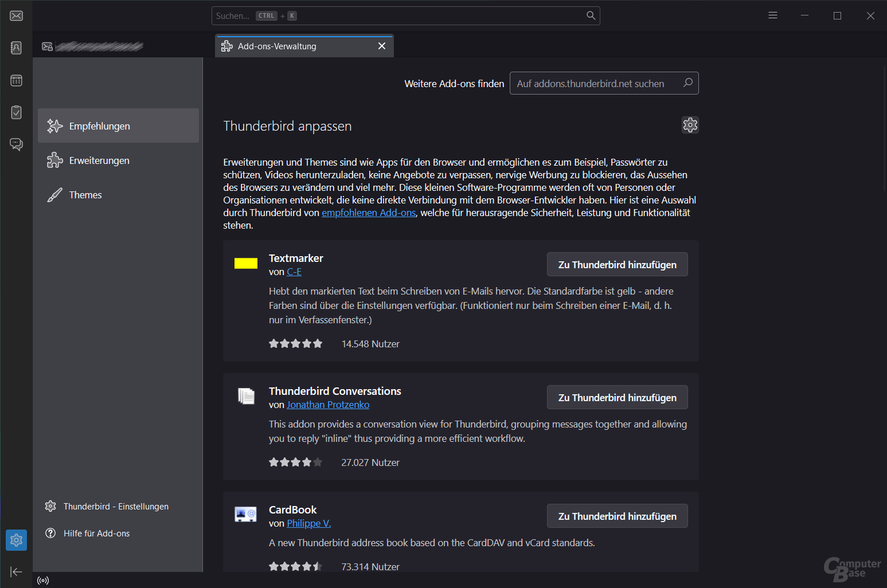Open the Tasks space
Screen dimensions: 887x588
(16, 112)
